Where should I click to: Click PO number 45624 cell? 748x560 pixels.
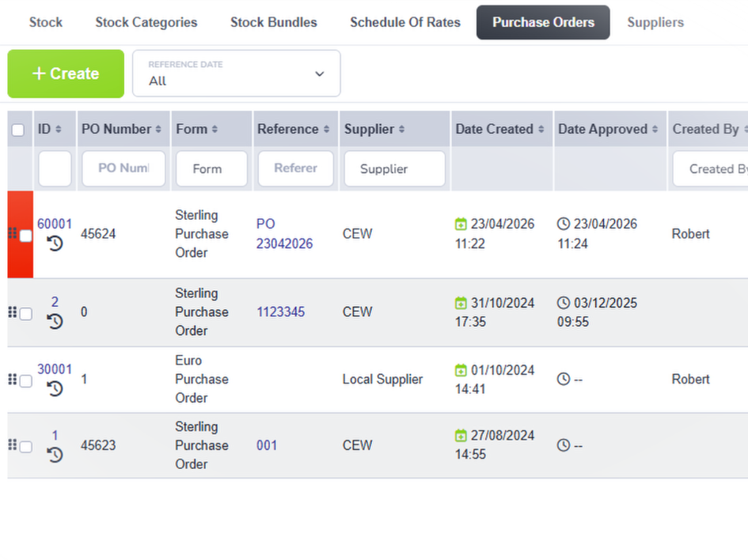click(98, 234)
